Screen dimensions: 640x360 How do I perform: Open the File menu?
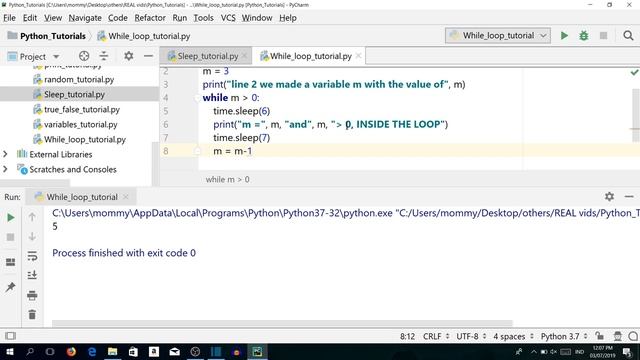point(9,18)
